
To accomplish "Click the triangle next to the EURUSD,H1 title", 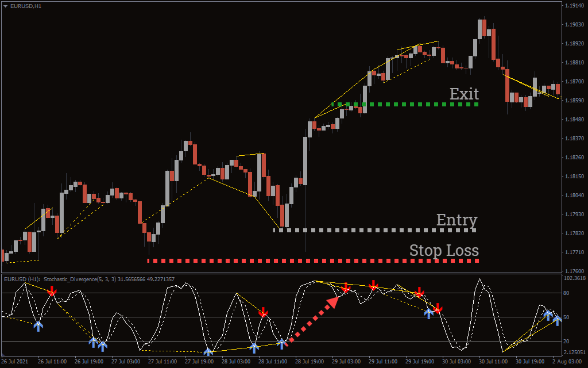I will (x=5, y=6).
